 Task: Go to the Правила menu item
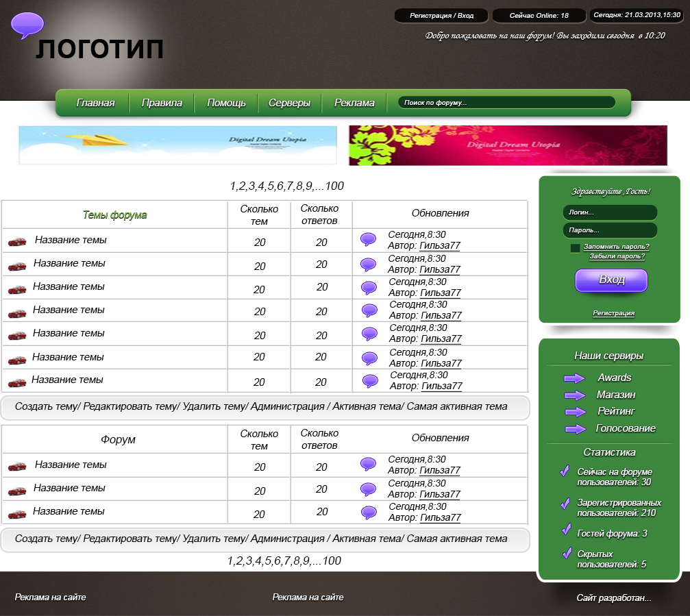[162, 103]
